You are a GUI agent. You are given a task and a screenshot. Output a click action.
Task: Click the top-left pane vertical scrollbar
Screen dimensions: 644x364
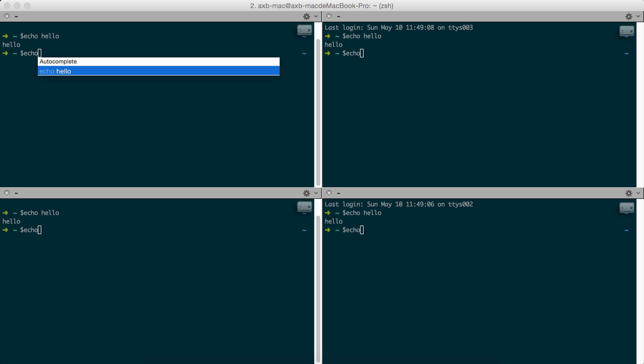(318, 112)
